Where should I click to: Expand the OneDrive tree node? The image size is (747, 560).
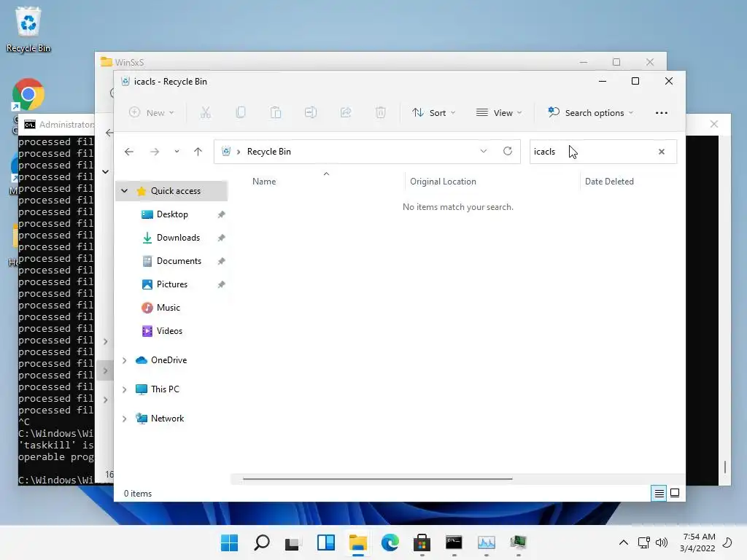click(124, 360)
